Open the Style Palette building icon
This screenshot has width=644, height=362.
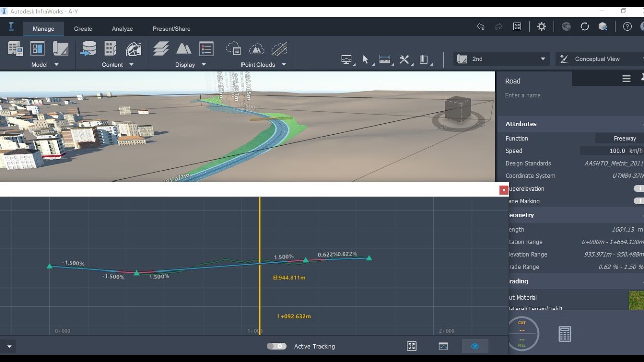[110, 49]
